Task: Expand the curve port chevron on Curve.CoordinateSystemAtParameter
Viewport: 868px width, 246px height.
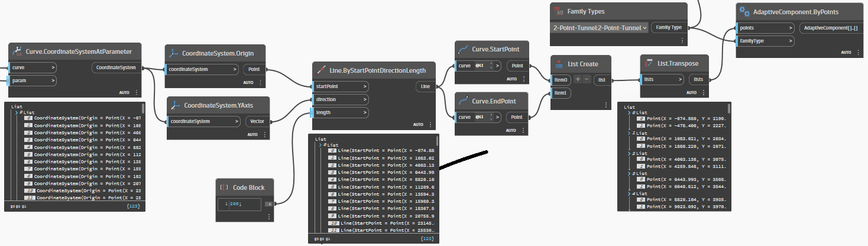Action: tap(53, 67)
